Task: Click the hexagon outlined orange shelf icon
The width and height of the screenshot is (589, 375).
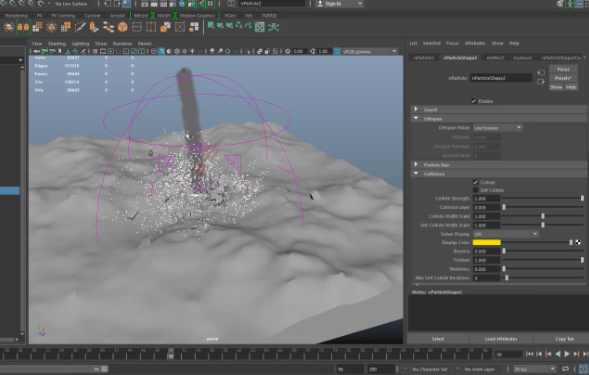Action: click(x=51, y=27)
